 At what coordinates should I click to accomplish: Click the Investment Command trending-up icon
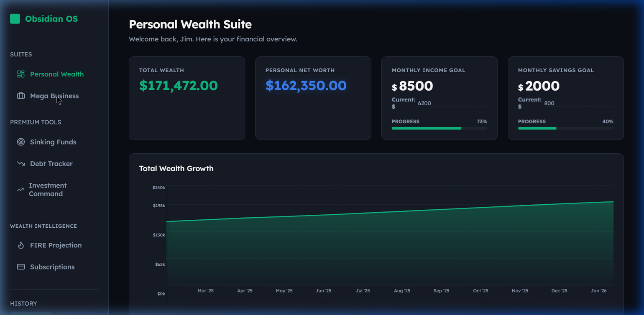click(20, 190)
